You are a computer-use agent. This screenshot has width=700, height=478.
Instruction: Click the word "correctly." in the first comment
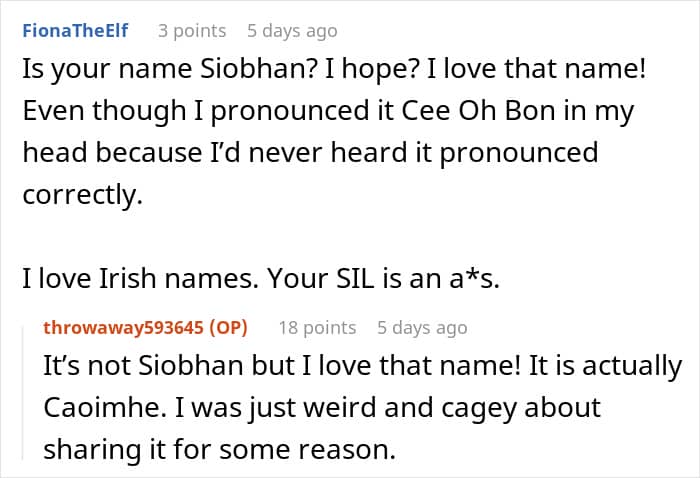coord(82,193)
